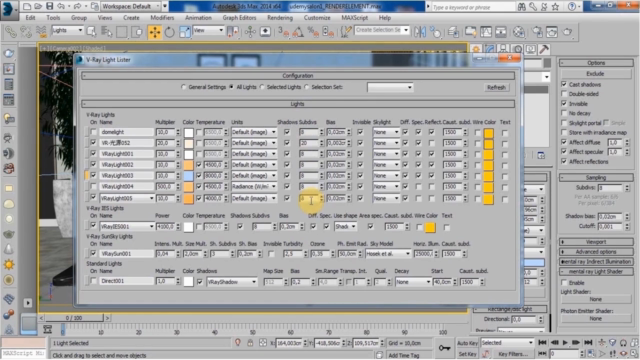Select the Selected Lights radio button
The width and height of the screenshot is (640, 360).
(262, 87)
